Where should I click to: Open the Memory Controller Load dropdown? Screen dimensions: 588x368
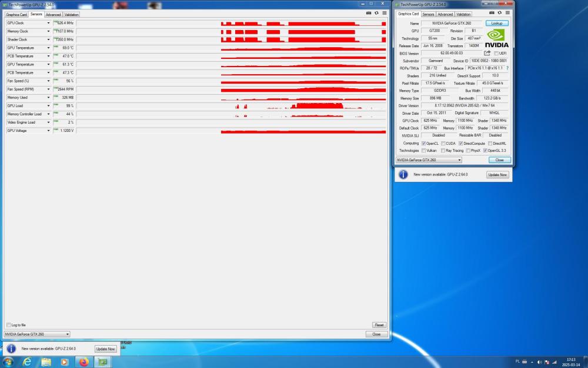pyautogui.click(x=48, y=114)
